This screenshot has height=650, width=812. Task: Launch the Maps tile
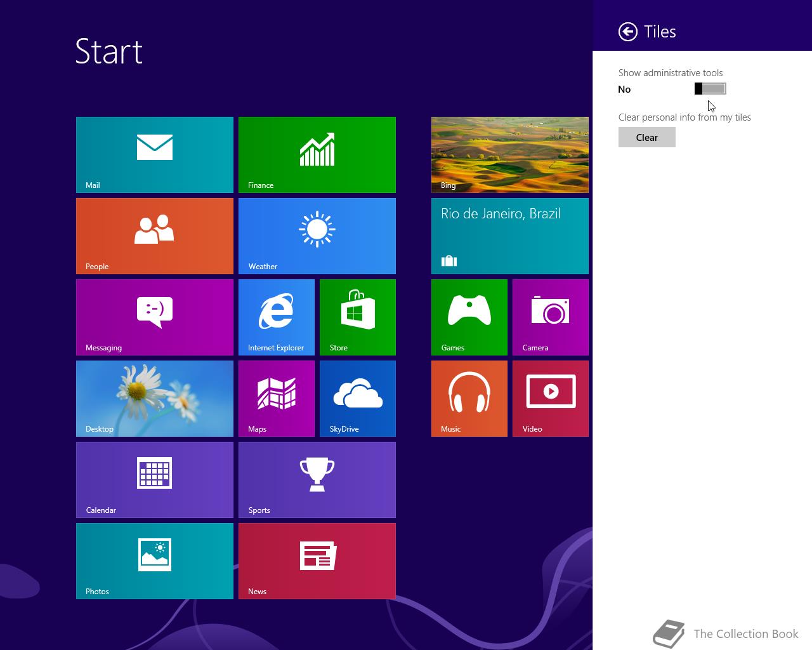(x=277, y=399)
